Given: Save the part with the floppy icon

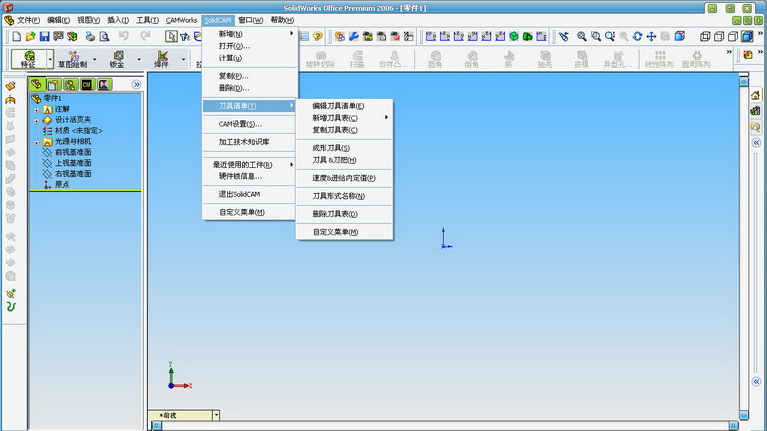Looking at the screenshot, I should pyautogui.click(x=45, y=36).
